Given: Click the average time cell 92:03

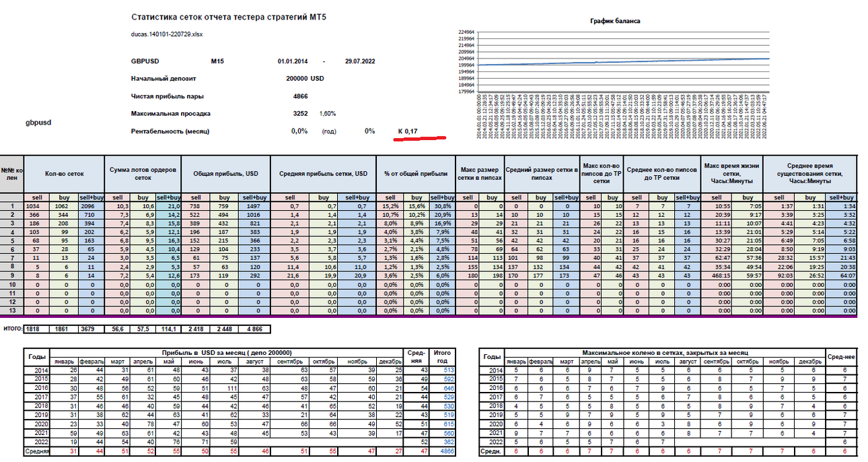Looking at the screenshot, I should coord(778,275).
